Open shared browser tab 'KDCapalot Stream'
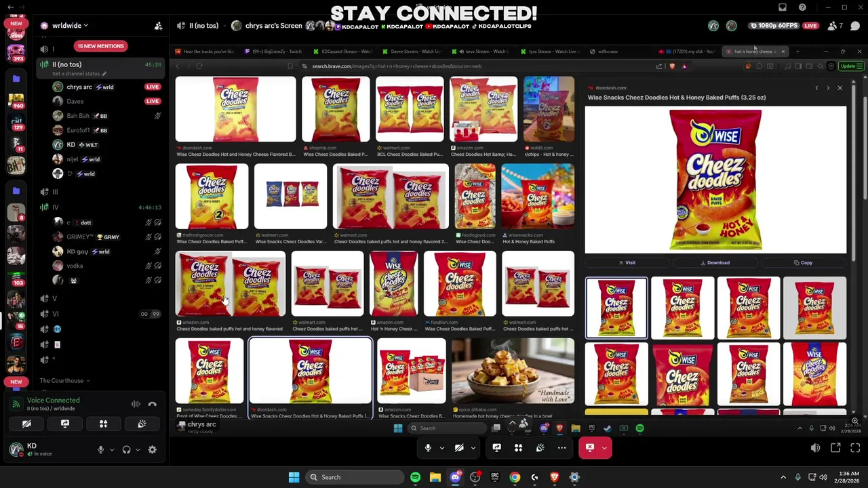The image size is (868, 488). click(342, 52)
